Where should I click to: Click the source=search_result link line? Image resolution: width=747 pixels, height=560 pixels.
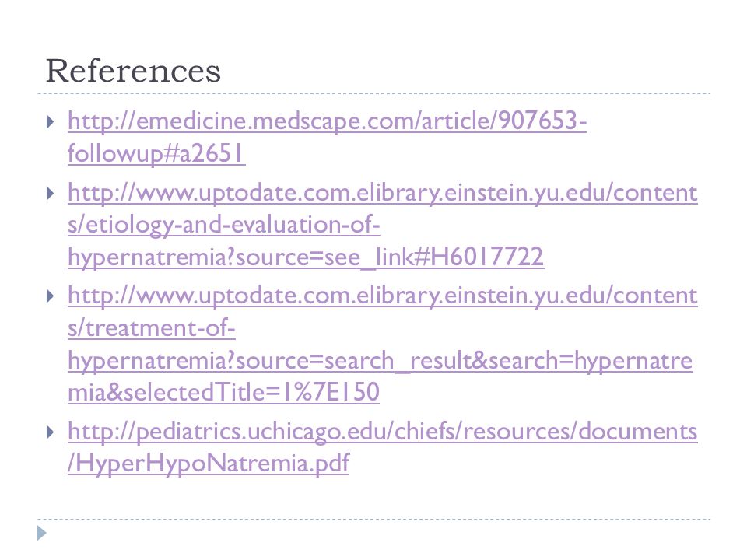pyautogui.click(x=380, y=360)
